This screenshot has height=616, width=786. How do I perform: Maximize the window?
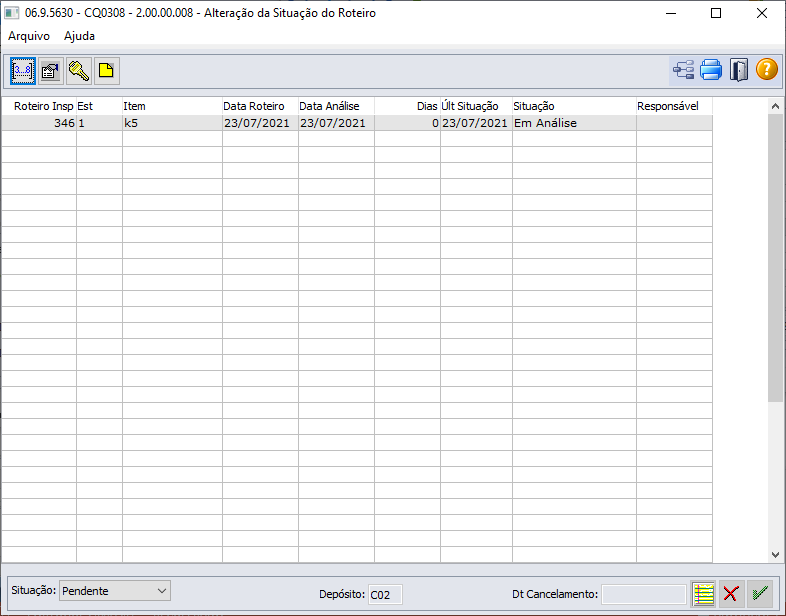pos(716,13)
